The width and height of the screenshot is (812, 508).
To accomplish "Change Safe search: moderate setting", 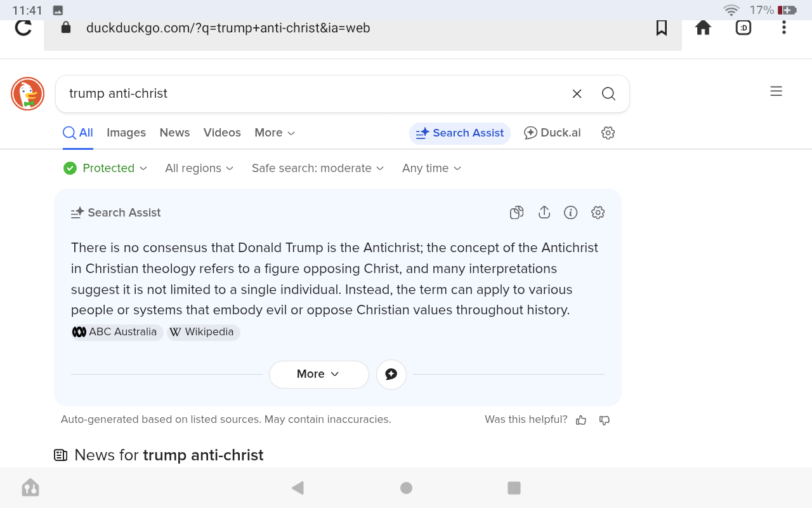I will click(x=318, y=168).
